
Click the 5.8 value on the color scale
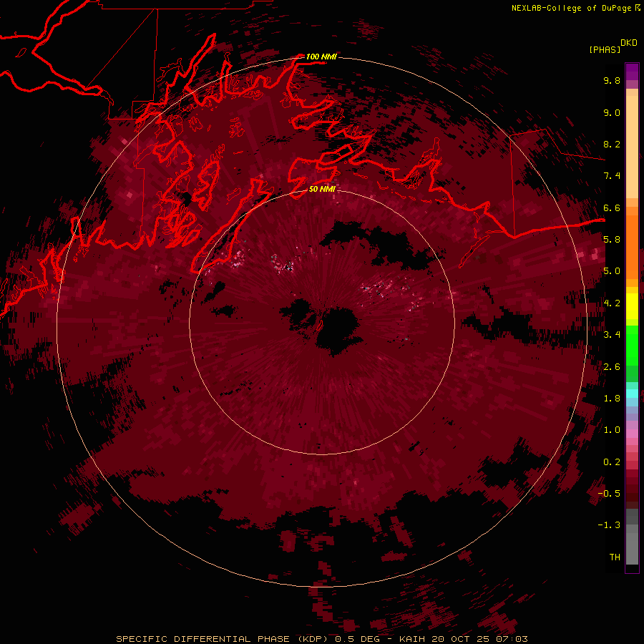612,240
